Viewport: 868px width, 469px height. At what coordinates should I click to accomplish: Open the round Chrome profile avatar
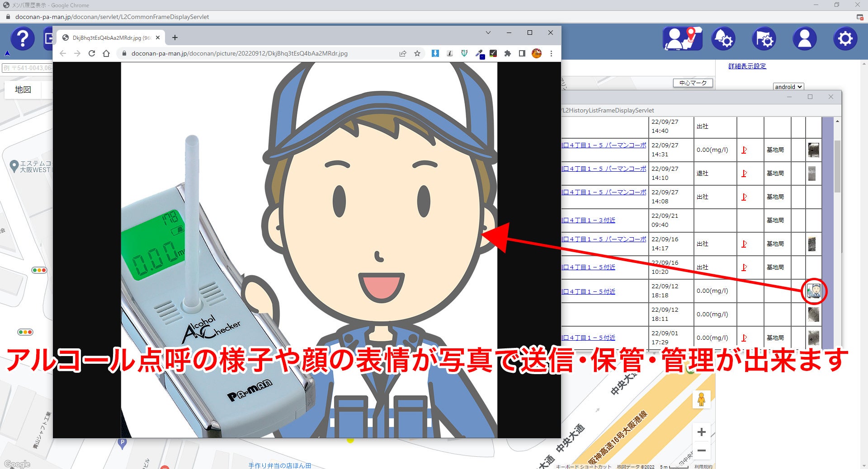[x=537, y=53]
